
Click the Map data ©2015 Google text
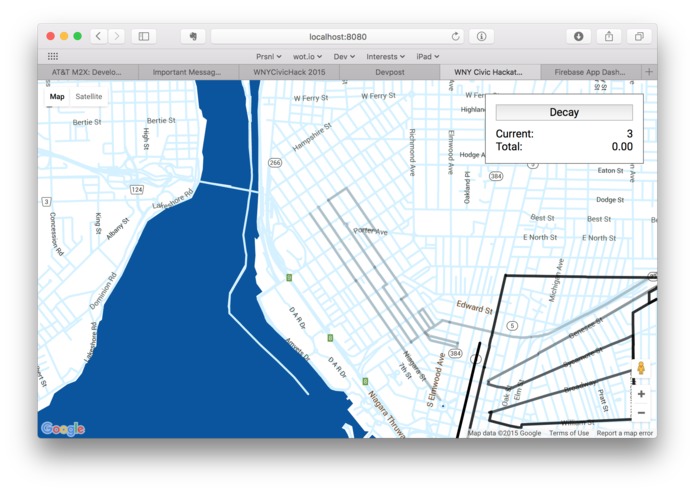tap(504, 433)
